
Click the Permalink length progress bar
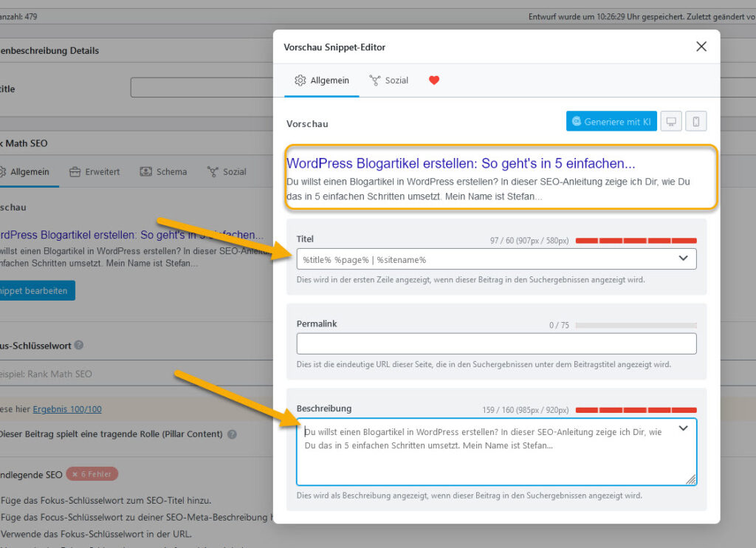pyautogui.click(x=636, y=325)
